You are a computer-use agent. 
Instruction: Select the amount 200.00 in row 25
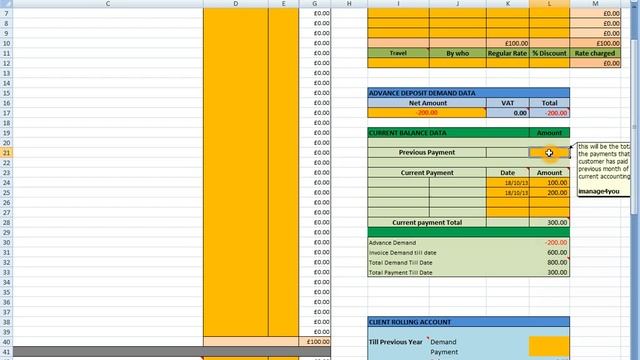(x=549, y=193)
